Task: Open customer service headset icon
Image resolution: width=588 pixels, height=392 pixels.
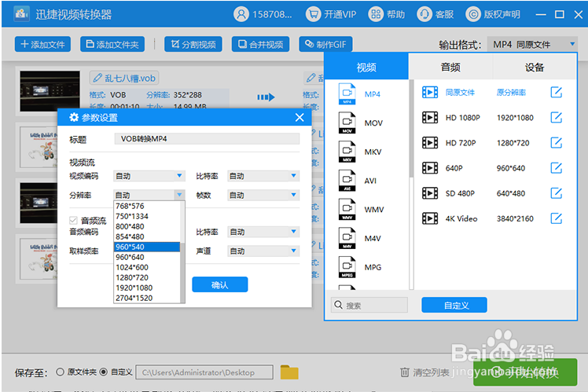Action: (424, 14)
